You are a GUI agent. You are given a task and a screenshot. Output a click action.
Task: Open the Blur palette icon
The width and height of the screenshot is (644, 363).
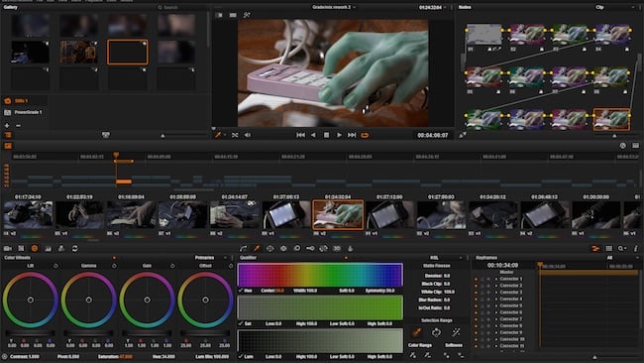[x=297, y=248]
